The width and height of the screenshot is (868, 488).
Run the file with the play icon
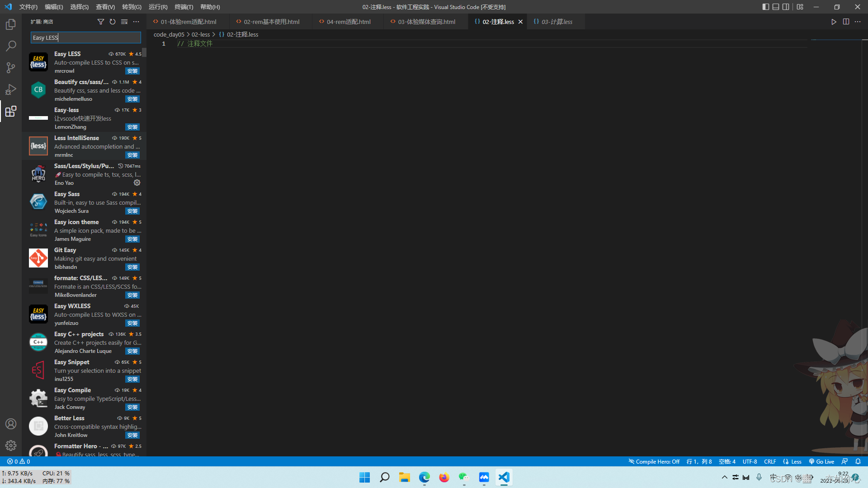834,22
